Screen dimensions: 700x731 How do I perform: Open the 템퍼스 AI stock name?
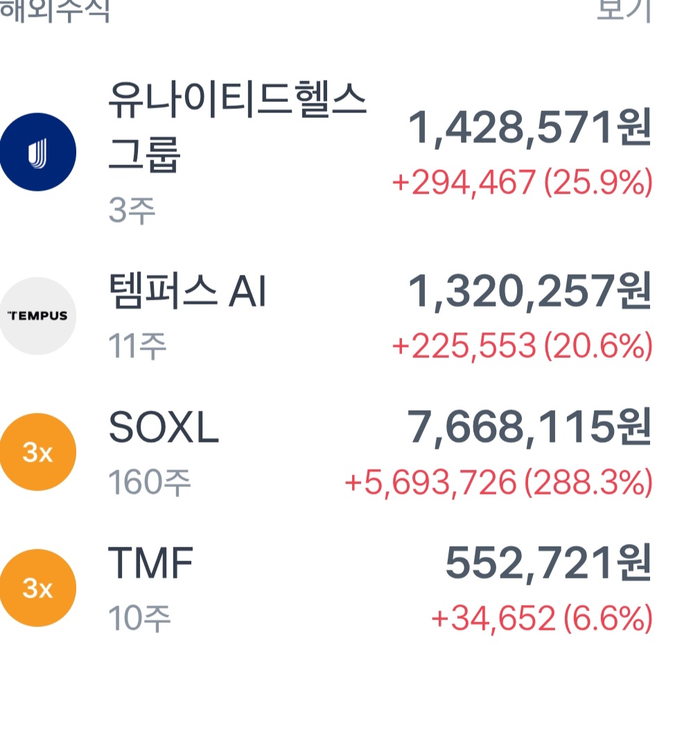click(187, 291)
